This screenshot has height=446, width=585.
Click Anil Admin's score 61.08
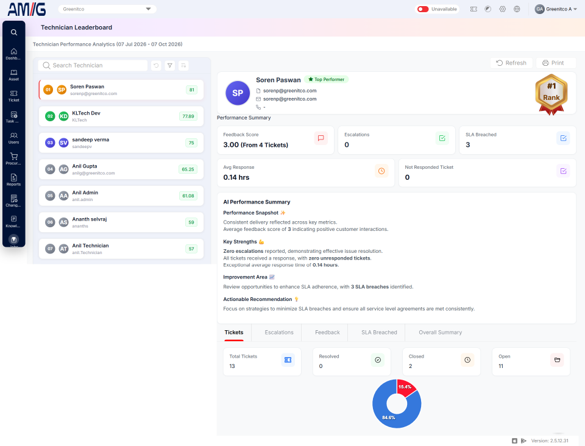click(188, 196)
